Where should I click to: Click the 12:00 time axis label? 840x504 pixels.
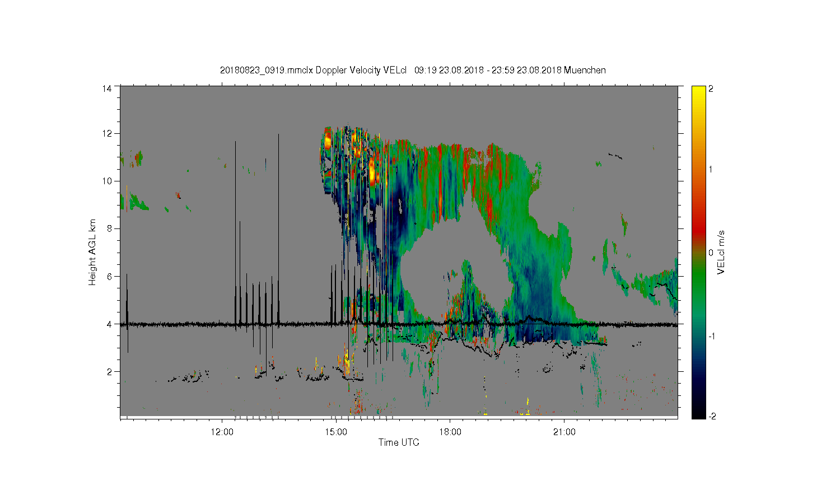pyautogui.click(x=222, y=432)
